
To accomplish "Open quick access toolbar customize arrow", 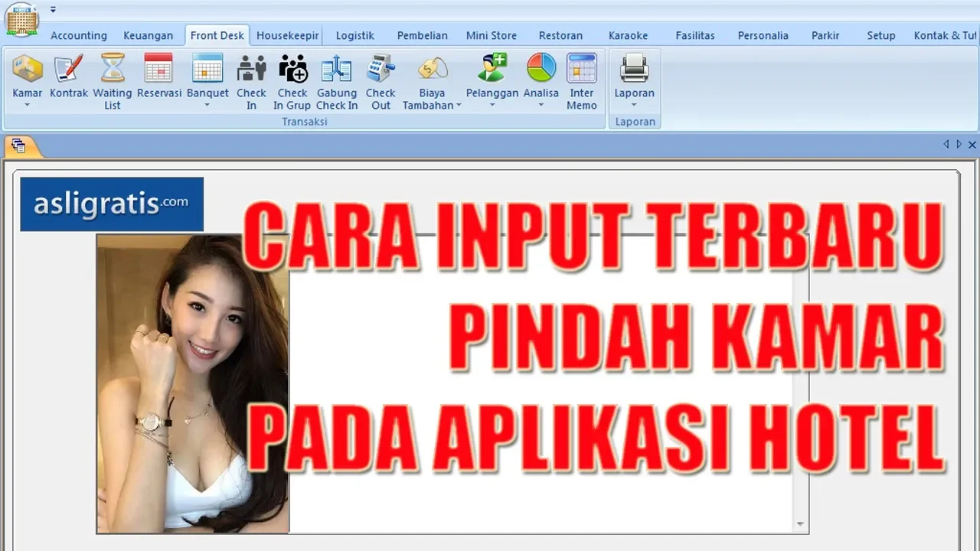I will coord(53,10).
